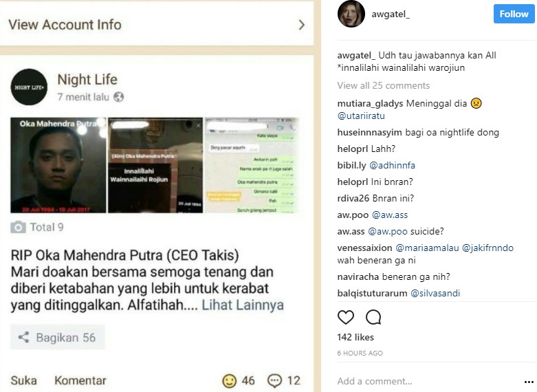The width and height of the screenshot is (537, 392).
Task: Open the Night Life page logo
Action: point(29,87)
